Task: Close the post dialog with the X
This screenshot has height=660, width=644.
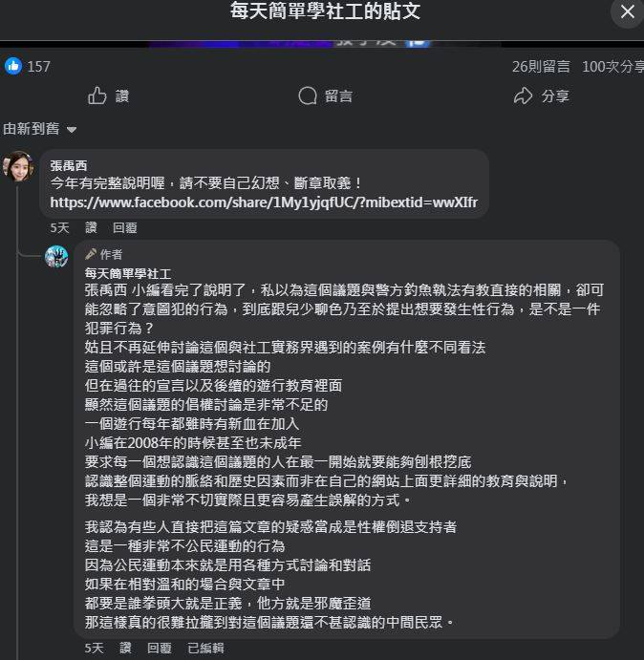Action: (x=627, y=11)
